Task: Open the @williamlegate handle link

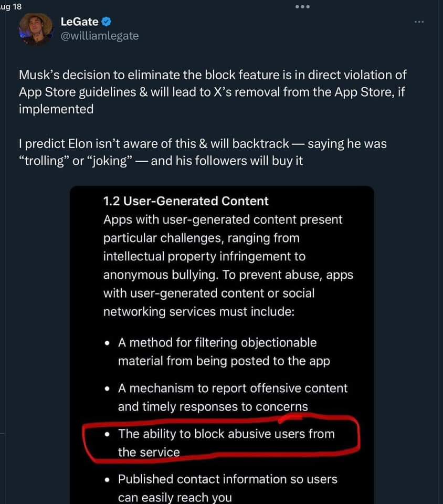Action: [x=100, y=36]
